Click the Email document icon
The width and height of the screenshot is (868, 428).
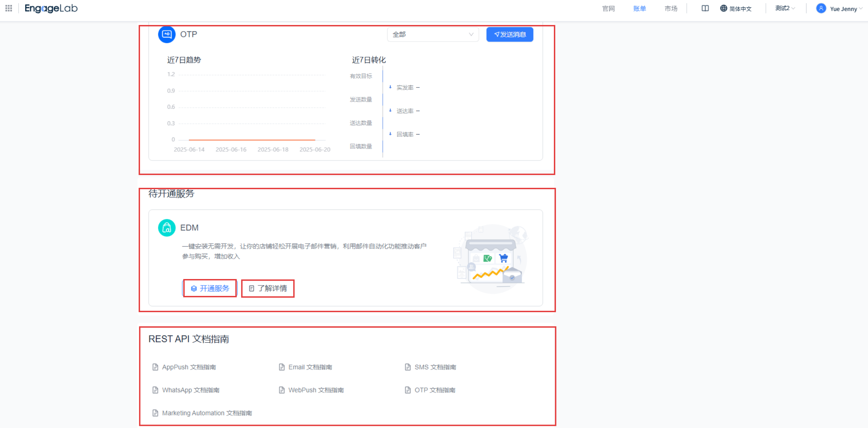coord(282,367)
